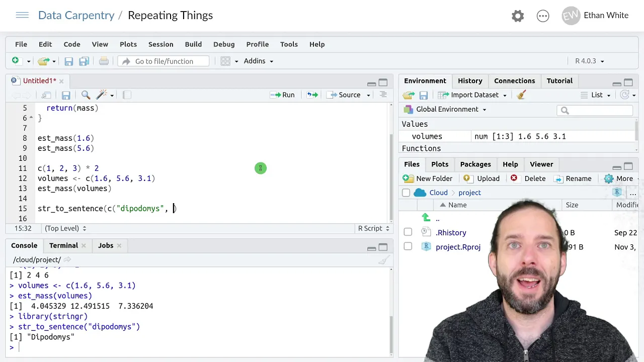Click the Upload button

coord(481,178)
